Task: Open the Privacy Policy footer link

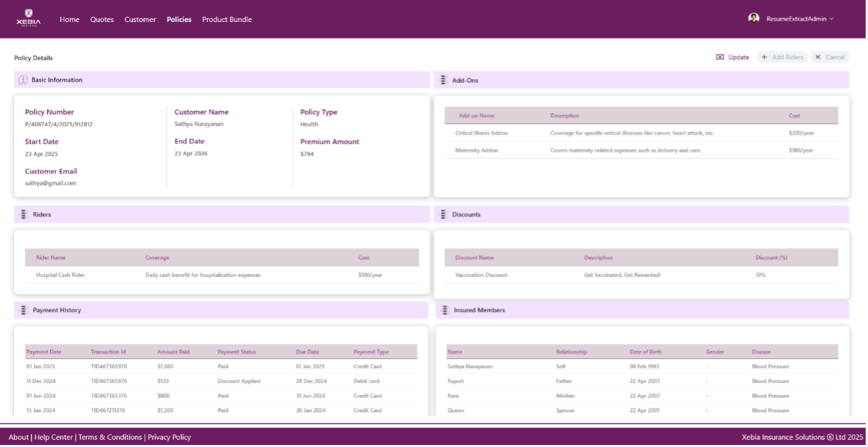Action: (x=169, y=437)
